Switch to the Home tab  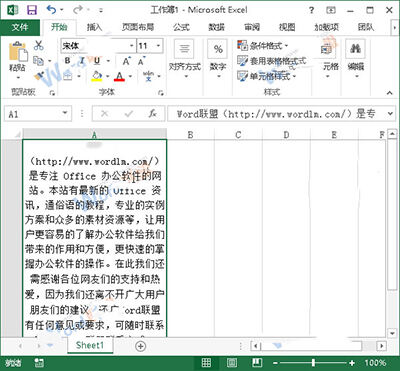59,27
